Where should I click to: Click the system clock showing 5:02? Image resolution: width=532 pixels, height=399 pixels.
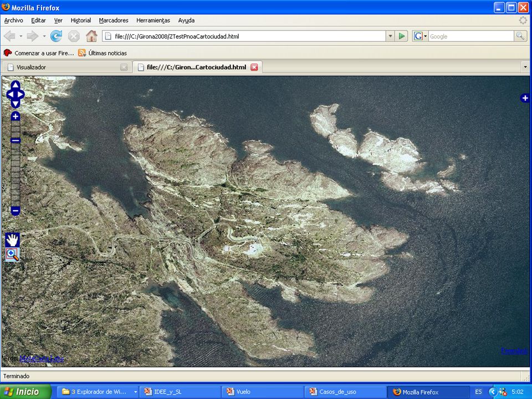point(518,392)
